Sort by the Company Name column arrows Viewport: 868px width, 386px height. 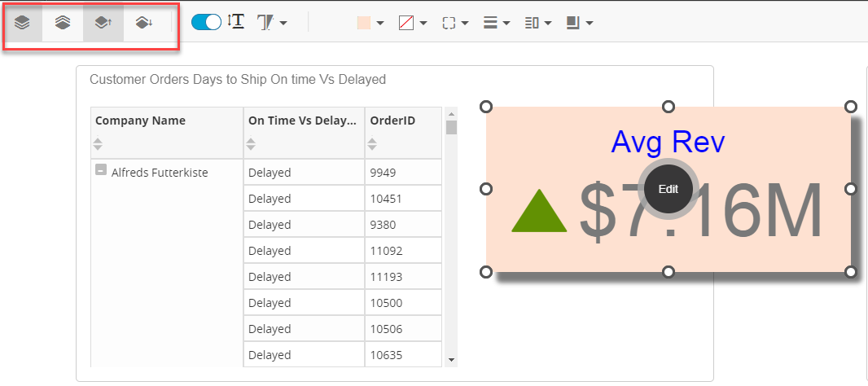pyautogui.click(x=98, y=144)
